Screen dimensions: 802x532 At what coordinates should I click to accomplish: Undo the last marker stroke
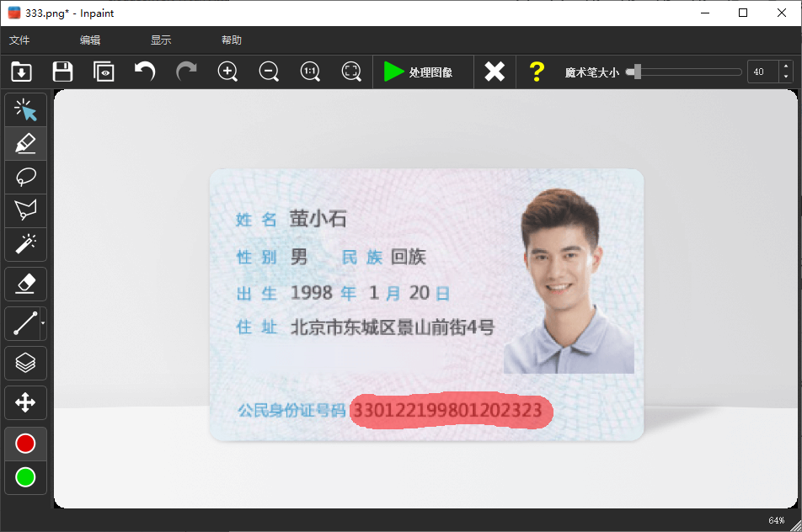[x=143, y=72]
